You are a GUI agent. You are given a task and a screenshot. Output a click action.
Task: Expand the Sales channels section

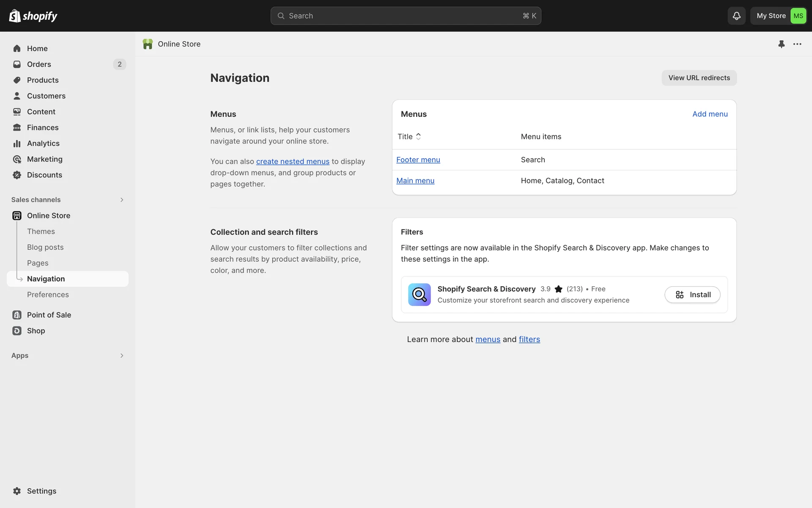121,200
